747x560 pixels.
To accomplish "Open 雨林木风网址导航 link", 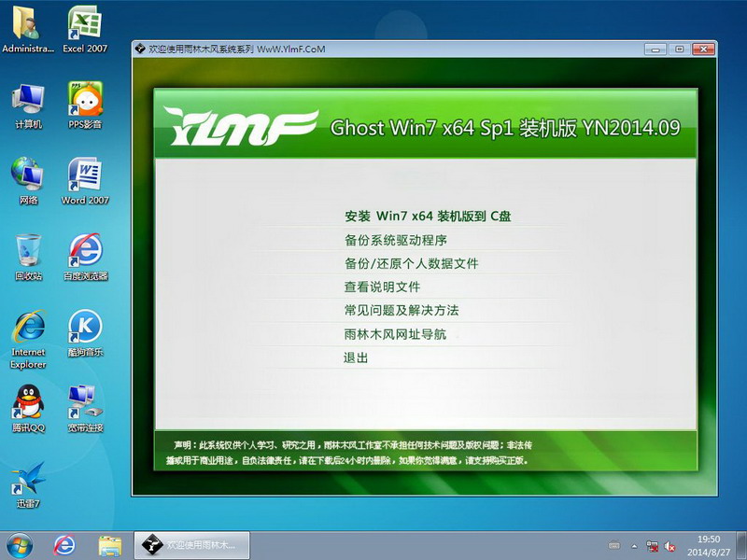I will 395,334.
